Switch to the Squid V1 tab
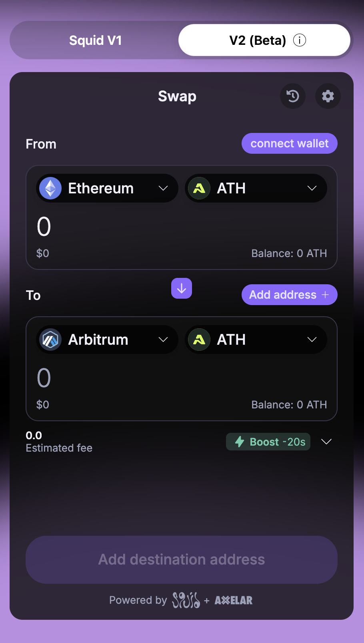Screen dimensions: 364x643 pyautogui.click(x=95, y=40)
